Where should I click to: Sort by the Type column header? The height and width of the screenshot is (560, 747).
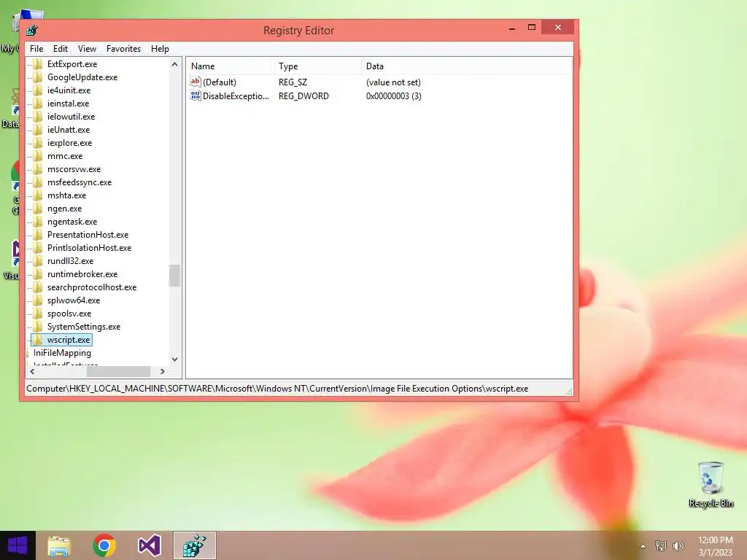[317, 66]
